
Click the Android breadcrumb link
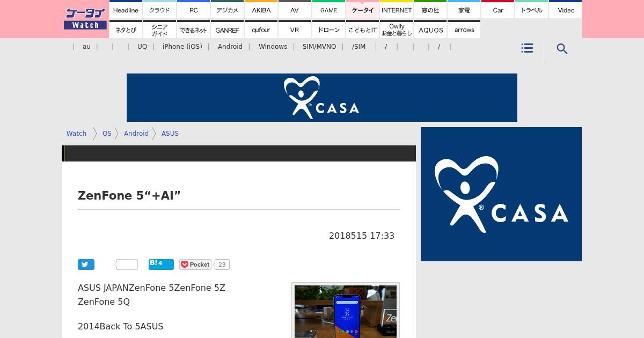136,134
